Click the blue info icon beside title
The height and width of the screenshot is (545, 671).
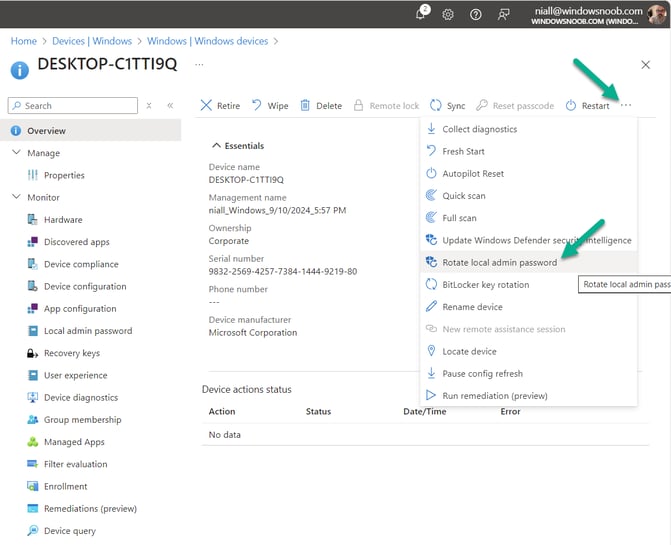[20, 70]
